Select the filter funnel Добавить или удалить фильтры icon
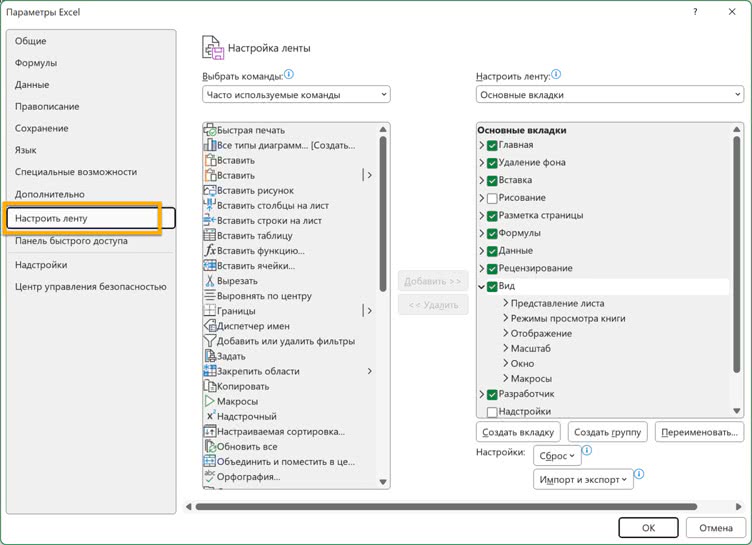This screenshot has width=752, height=545. click(x=210, y=341)
